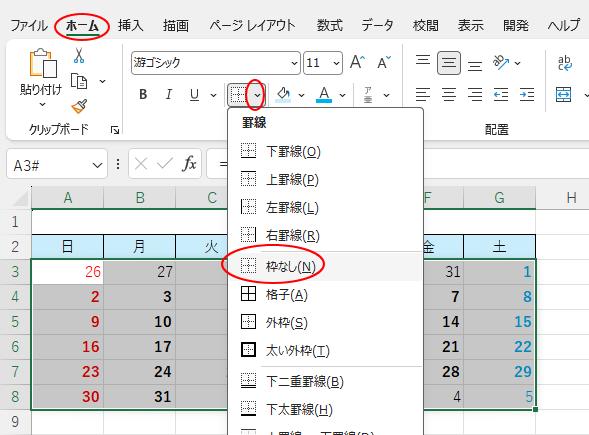Open the clipboard dialog launcher

115,130
